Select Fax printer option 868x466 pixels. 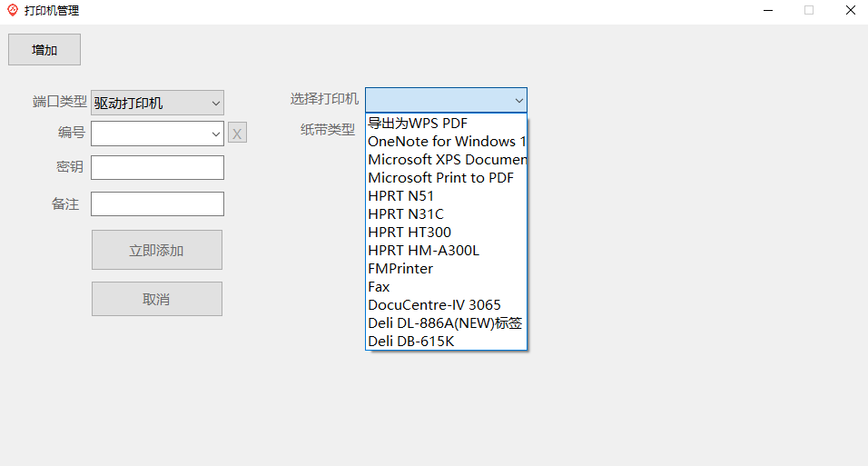tap(446, 287)
